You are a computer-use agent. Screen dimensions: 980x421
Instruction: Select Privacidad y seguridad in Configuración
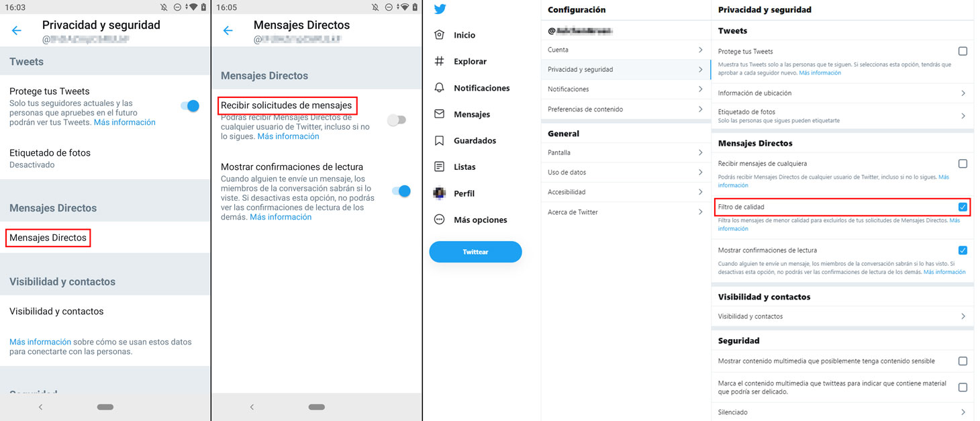point(626,69)
